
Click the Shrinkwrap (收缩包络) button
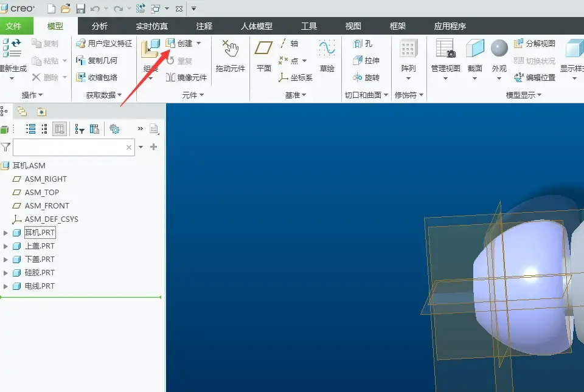coord(97,77)
